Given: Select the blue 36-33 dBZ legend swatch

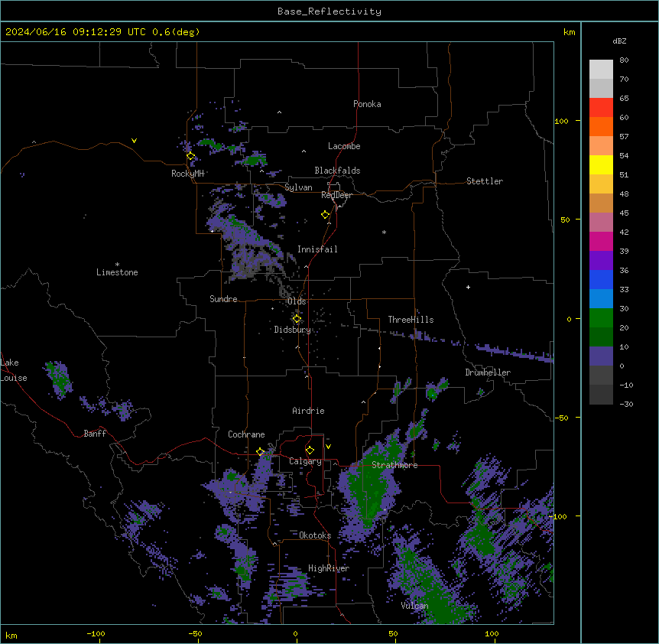Looking at the screenshot, I should pos(601,279).
